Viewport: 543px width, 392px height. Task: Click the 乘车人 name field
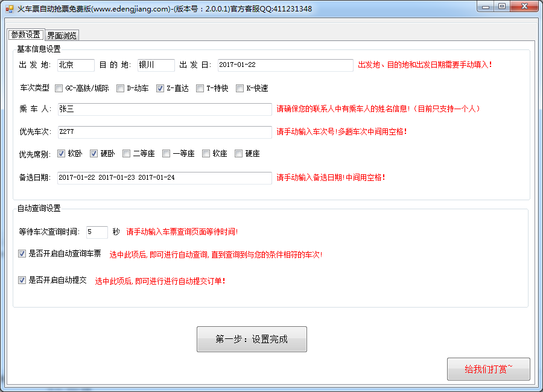click(164, 109)
